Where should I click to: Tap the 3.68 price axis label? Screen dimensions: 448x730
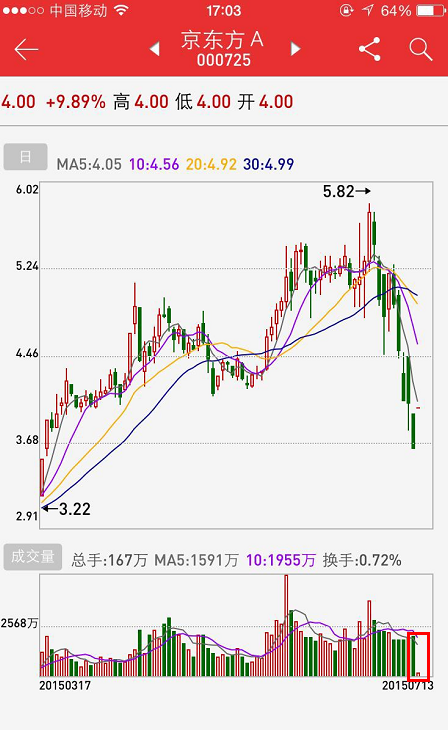[27, 440]
